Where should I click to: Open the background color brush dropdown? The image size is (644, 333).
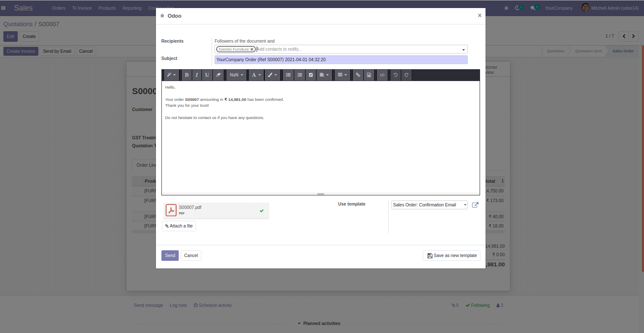pyautogui.click(x=272, y=75)
